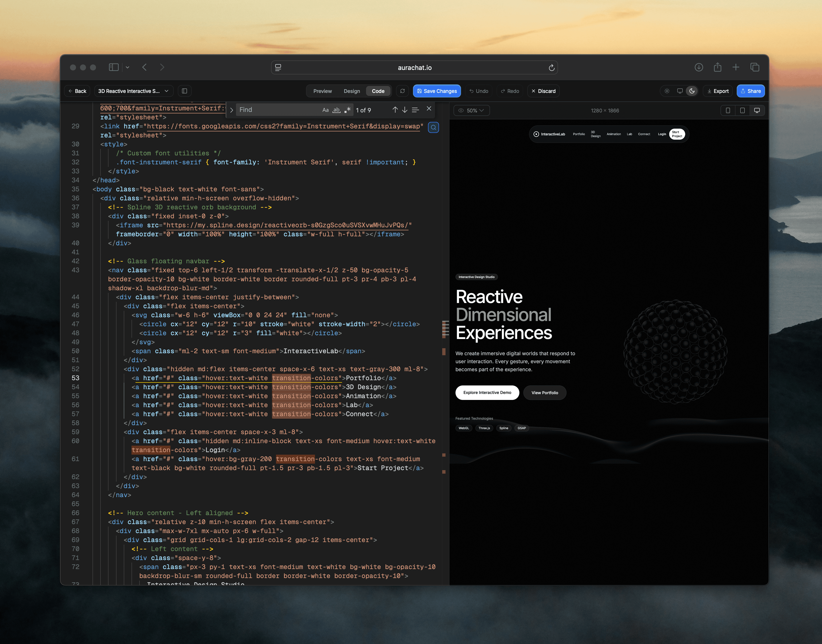Select dark theme moon icon
This screenshot has height=644, width=822.
(692, 91)
